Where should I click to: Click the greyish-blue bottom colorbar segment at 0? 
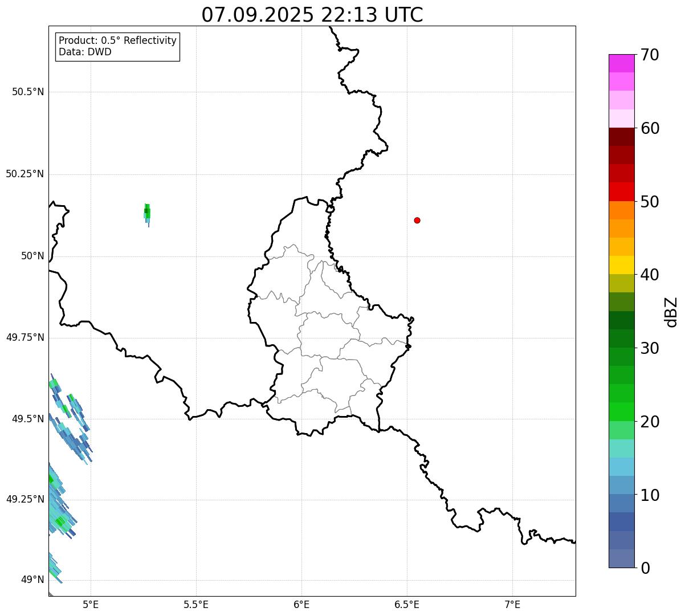point(621,558)
